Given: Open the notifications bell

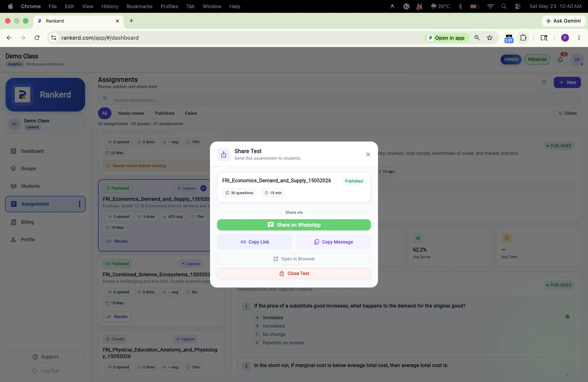Looking at the screenshot, I should pos(560,60).
